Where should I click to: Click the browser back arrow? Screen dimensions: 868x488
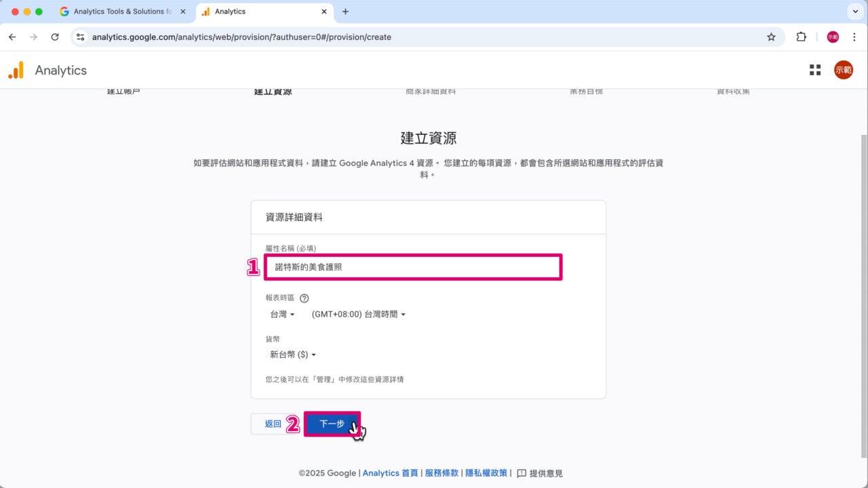(x=12, y=37)
